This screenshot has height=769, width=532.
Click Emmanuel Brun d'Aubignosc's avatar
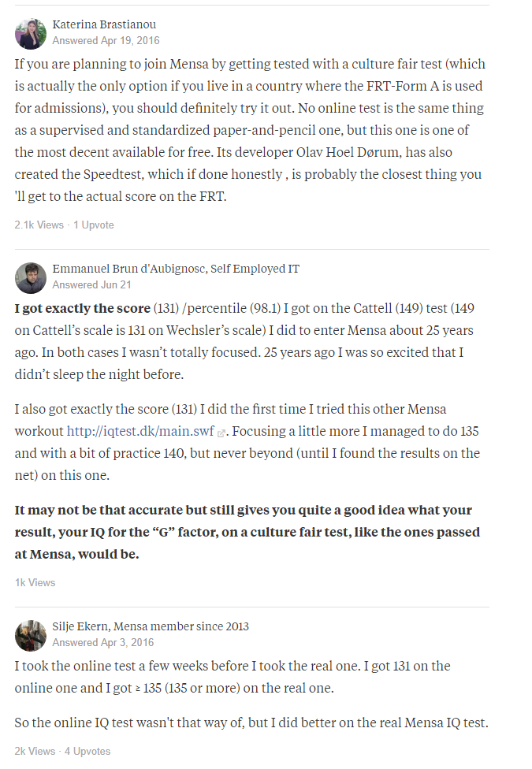tap(31, 277)
